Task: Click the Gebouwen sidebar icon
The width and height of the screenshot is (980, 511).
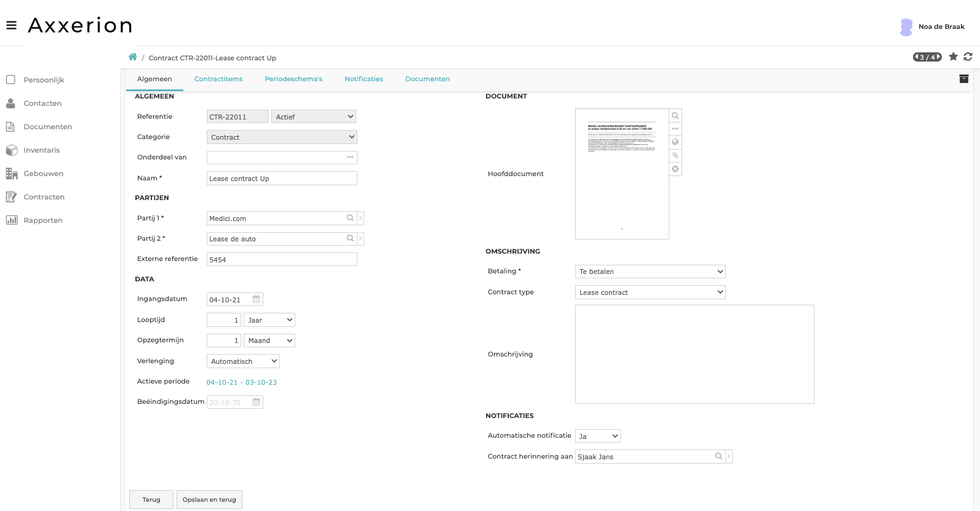Action: [12, 174]
